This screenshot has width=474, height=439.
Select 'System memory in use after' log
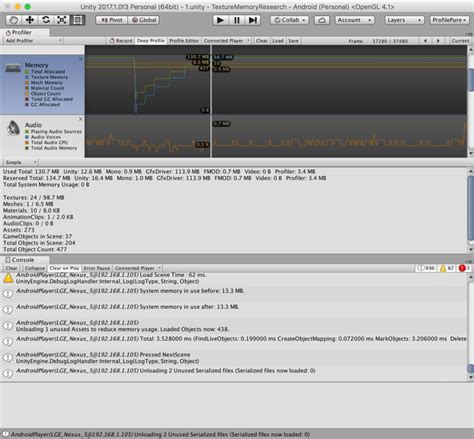point(234,310)
